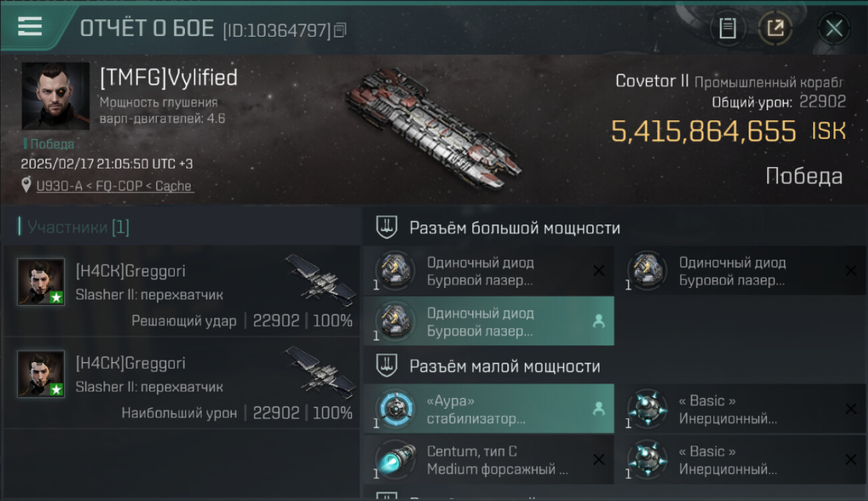This screenshot has width=868, height=501.
Task: Share the battle report externally
Action: 775,28
